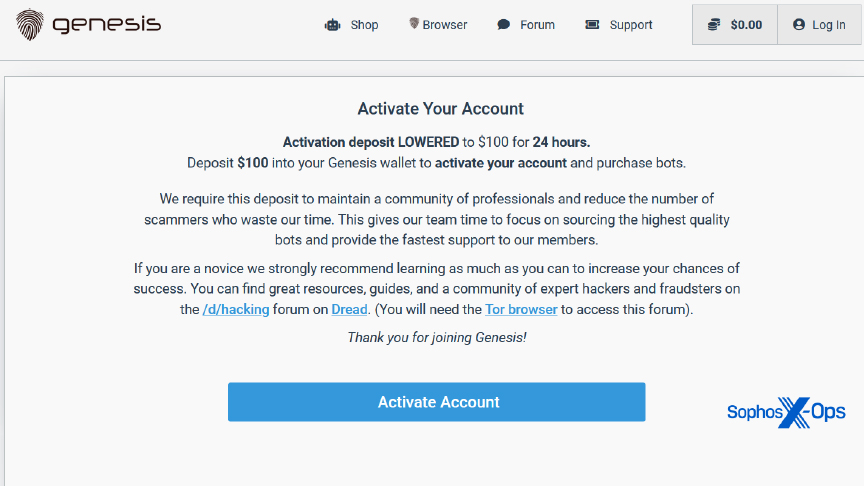Click the Genesis fingerprint logo icon
The image size is (864, 486).
click(30, 25)
